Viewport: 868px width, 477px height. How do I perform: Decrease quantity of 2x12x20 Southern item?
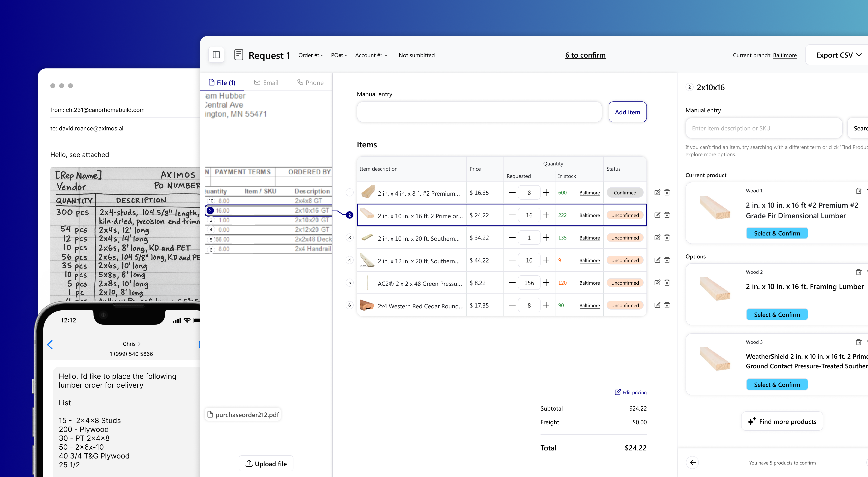click(512, 260)
